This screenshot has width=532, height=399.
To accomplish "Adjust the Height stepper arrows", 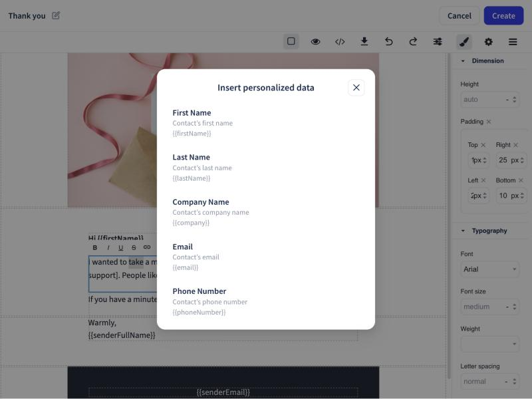I will pyautogui.click(x=514, y=99).
